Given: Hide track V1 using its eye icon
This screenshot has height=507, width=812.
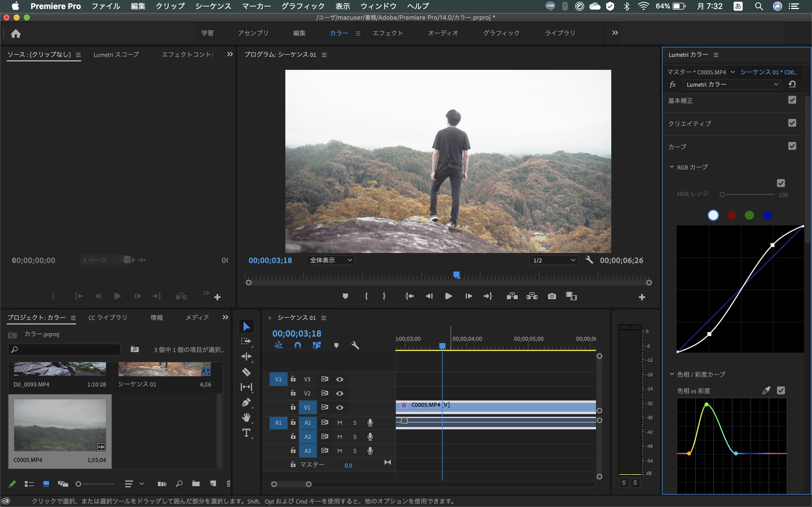Looking at the screenshot, I should 339,407.
